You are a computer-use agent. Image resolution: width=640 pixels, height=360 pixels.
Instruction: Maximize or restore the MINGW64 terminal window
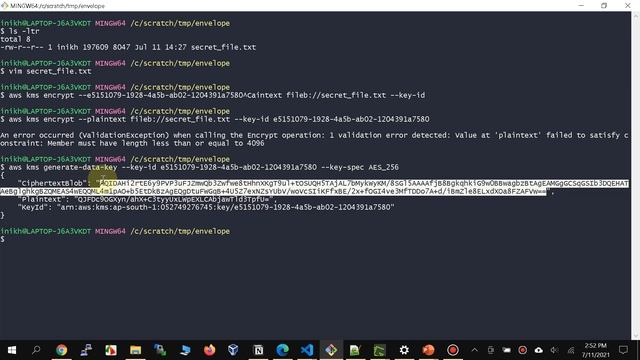point(604,5)
